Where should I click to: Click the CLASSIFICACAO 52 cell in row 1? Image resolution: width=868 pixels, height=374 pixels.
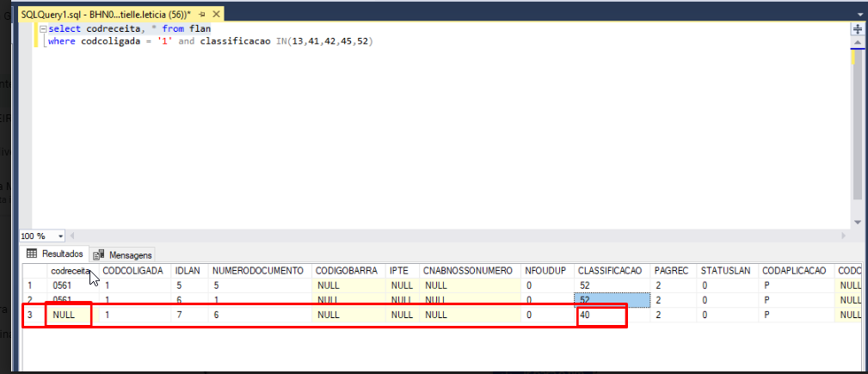click(x=612, y=285)
